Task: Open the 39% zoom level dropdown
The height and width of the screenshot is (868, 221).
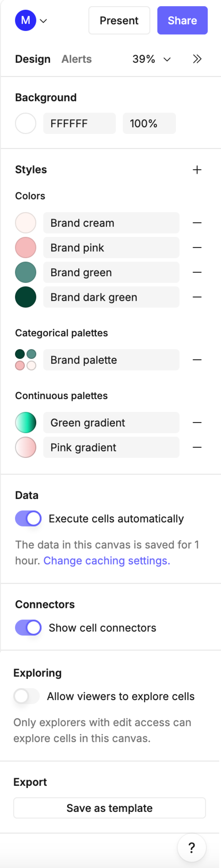Action: (x=152, y=59)
